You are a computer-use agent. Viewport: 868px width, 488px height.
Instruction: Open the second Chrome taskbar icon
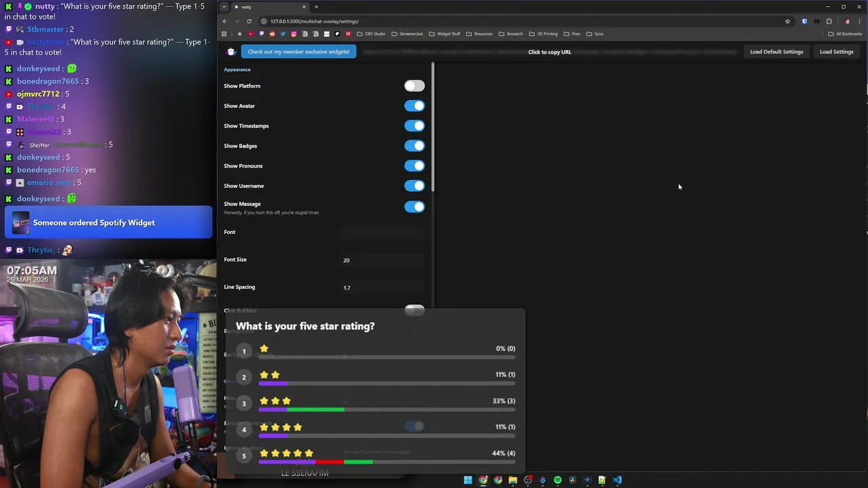[498, 480]
